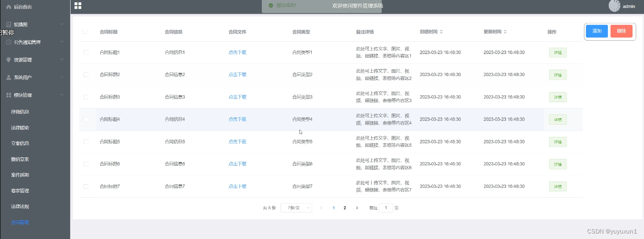The height and width of the screenshot is (239, 644).
Task: Open 详情 for 合同标题7 row
Action: coord(558,186)
